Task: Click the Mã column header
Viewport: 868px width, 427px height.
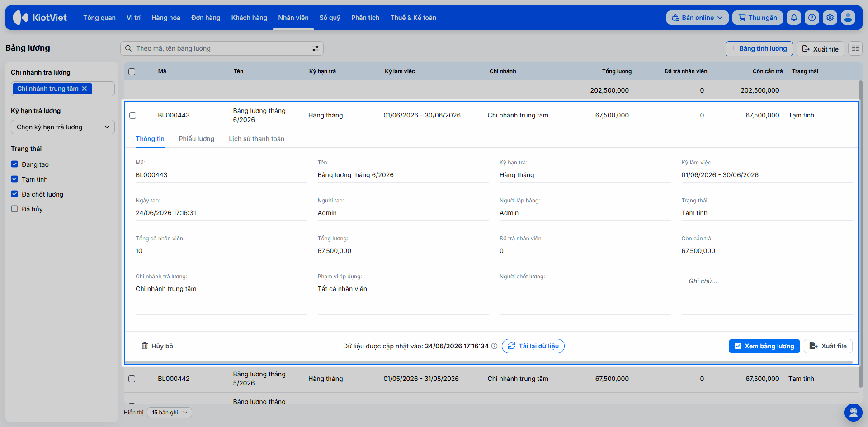Action: 162,71
